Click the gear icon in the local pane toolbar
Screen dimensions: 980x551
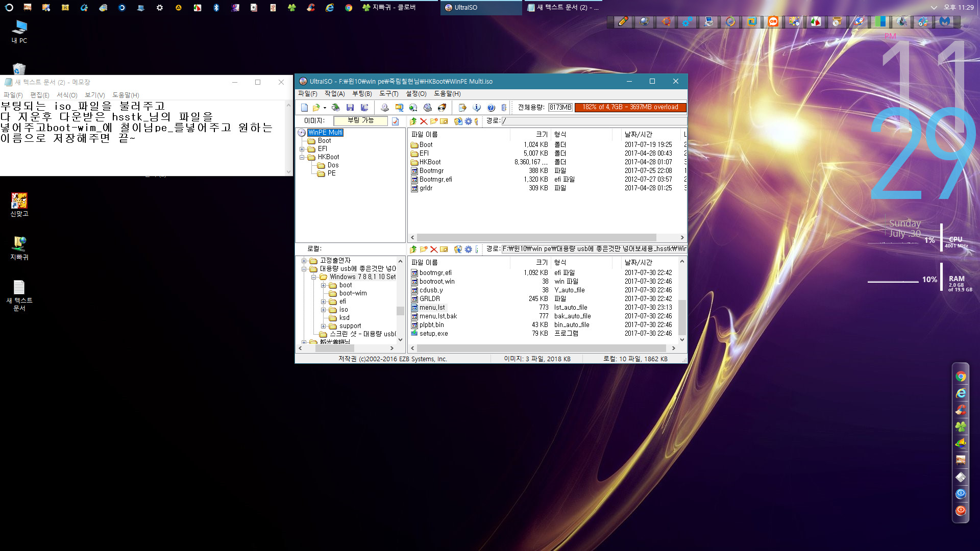(468, 249)
